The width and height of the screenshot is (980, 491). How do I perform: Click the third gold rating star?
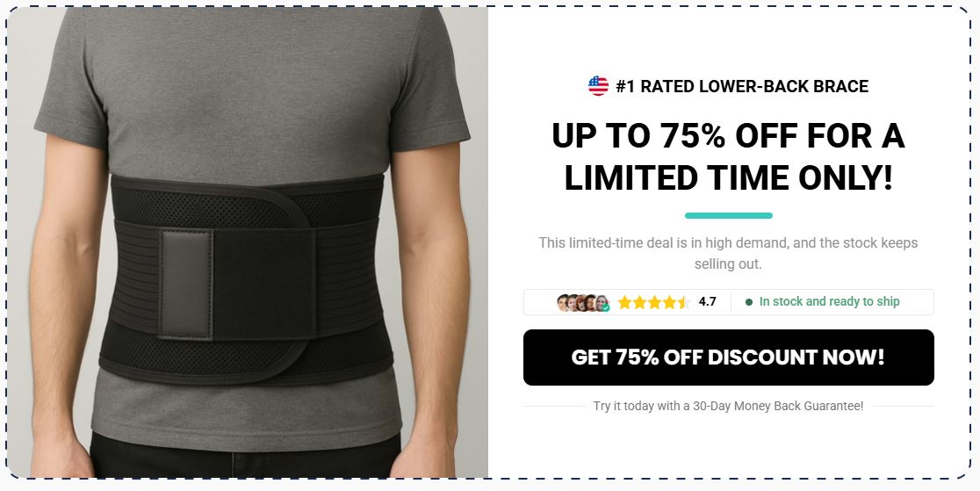click(654, 303)
